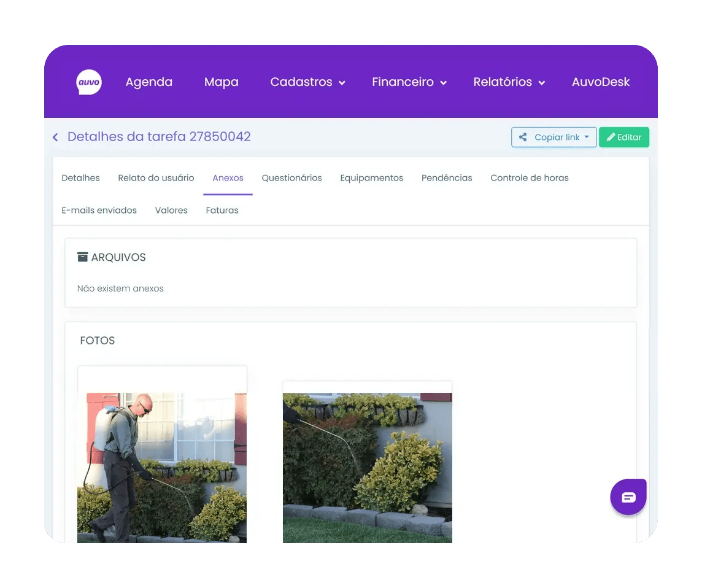Expand the Financeiro dropdown menu
702x588 pixels.
click(409, 82)
